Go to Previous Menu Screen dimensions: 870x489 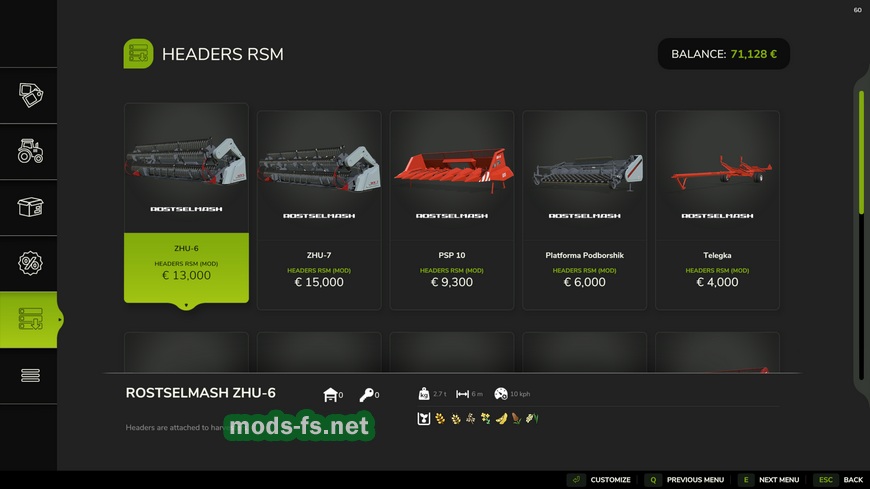point(685,480)
